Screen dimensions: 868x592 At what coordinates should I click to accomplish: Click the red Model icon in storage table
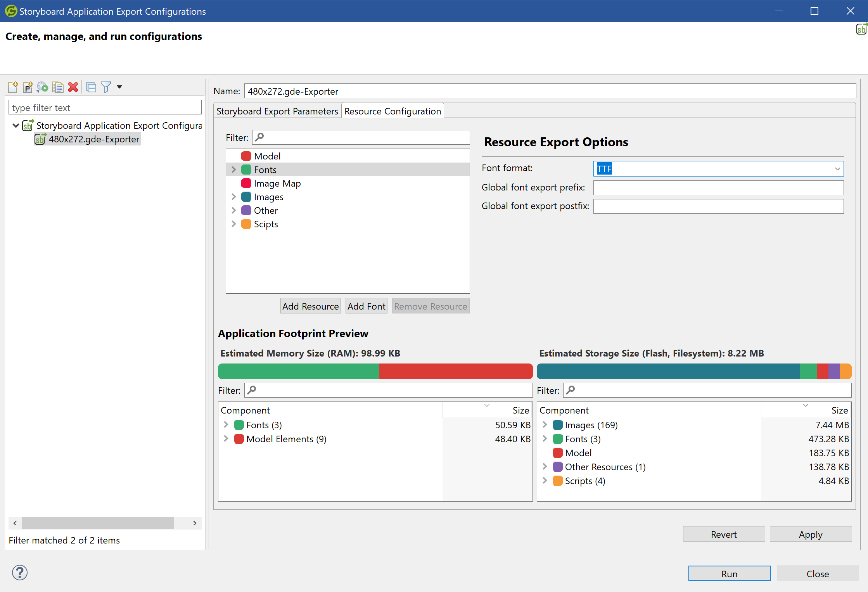pyautogui.click(x=558, y=453)
